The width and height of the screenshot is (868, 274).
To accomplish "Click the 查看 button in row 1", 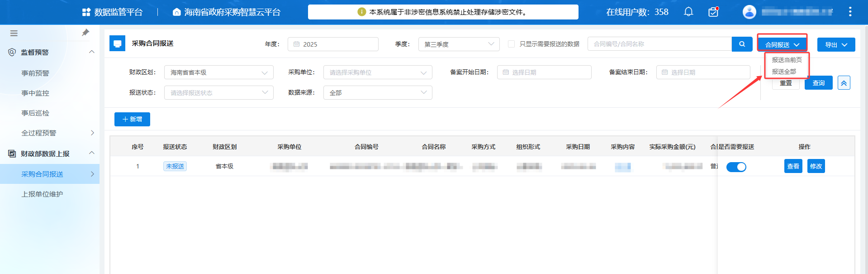I will [793, 166].
